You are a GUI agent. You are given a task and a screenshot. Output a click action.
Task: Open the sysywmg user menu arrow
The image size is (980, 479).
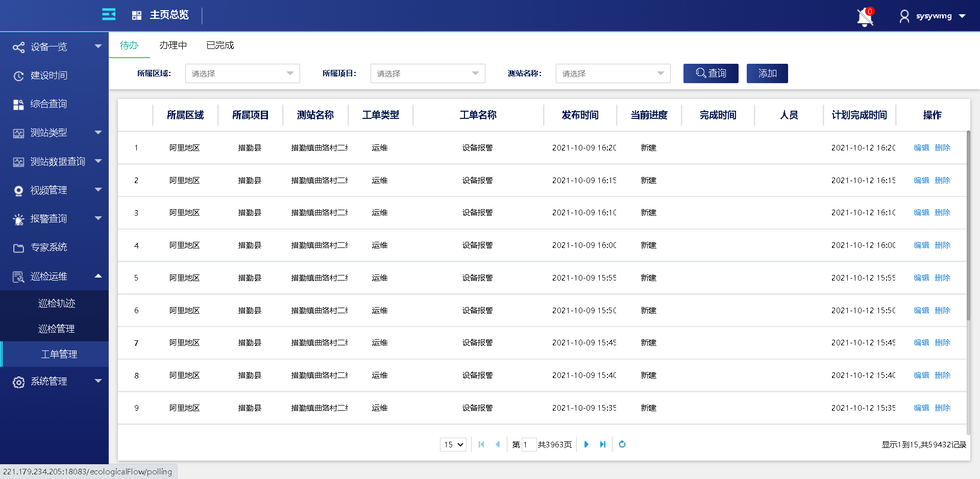pyautogui.click(x=962, y=16)
